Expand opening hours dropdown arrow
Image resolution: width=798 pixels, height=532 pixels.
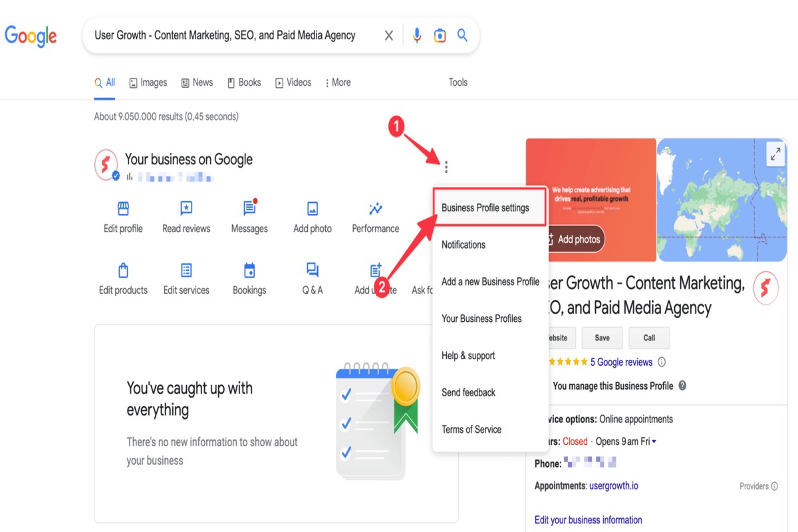click(x=654, y=442)
